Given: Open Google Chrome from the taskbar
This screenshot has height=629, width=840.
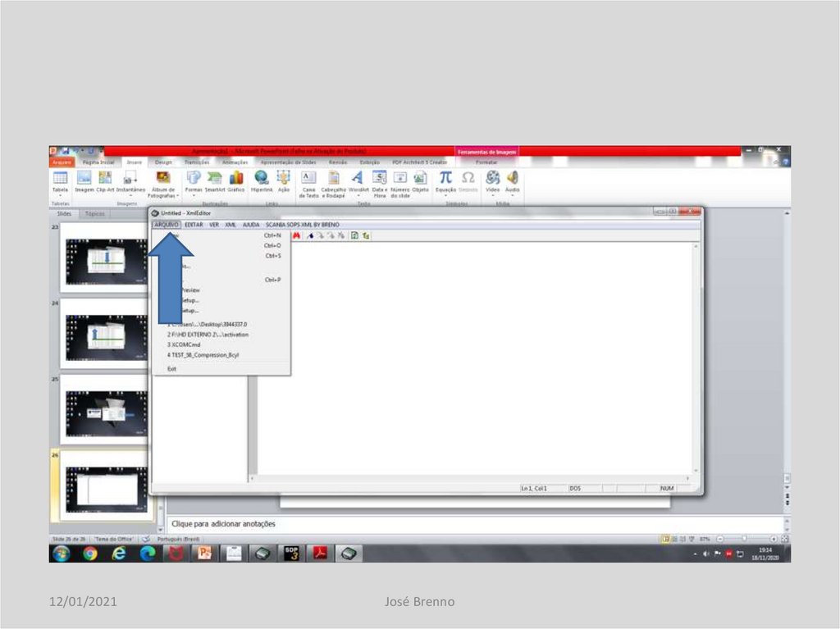Looking at the screenshot, I should (x=90, y=554).
